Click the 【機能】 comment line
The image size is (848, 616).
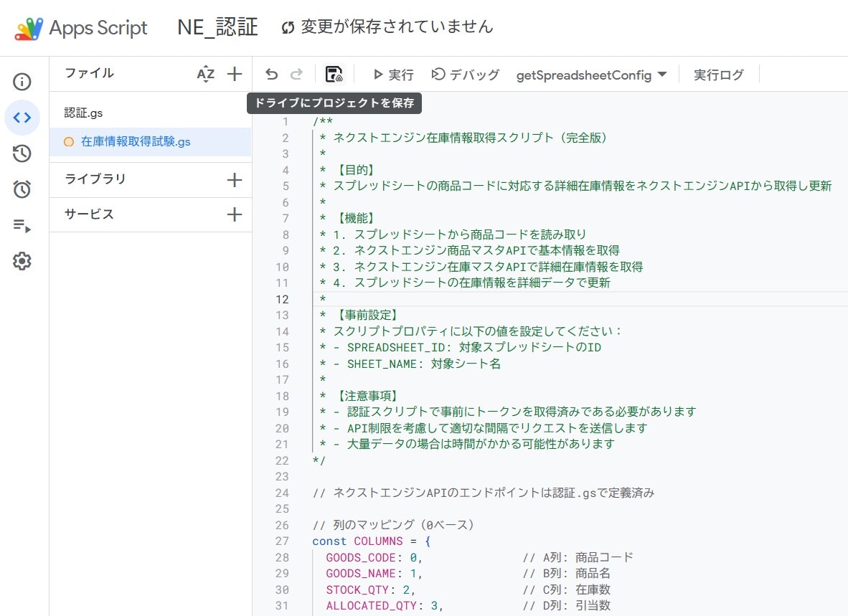click(348, 218)
